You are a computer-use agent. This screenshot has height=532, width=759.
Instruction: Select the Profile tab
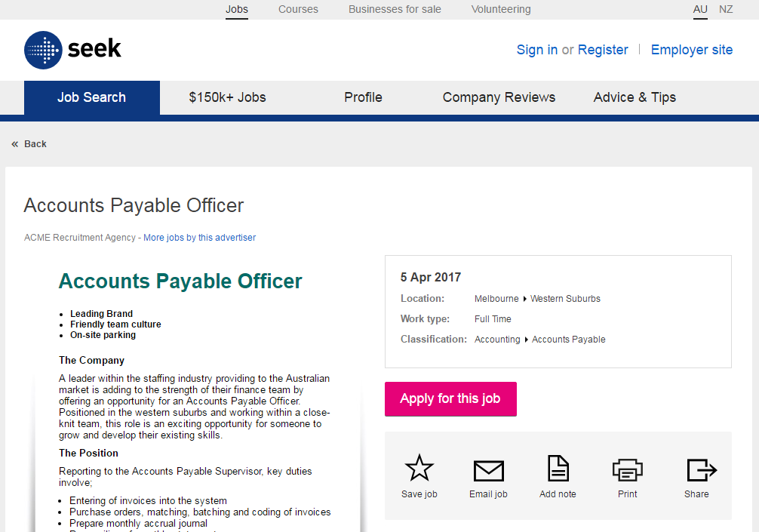coord(363,98)
